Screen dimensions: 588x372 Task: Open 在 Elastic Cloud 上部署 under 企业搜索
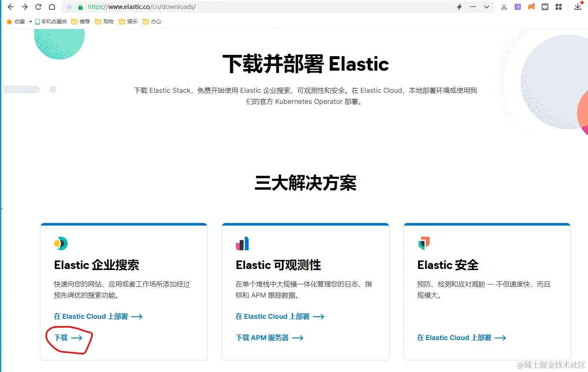point(98,317)
